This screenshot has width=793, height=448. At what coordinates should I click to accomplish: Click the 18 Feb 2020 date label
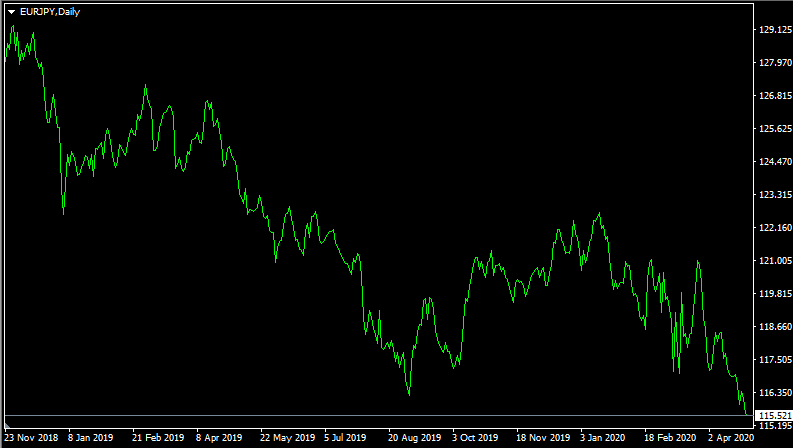[x=670, y=438]
